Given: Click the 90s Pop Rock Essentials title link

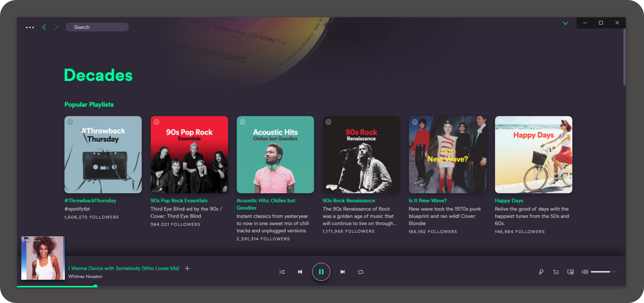Looking at the screenshot, I should click(x=179, y=200).
